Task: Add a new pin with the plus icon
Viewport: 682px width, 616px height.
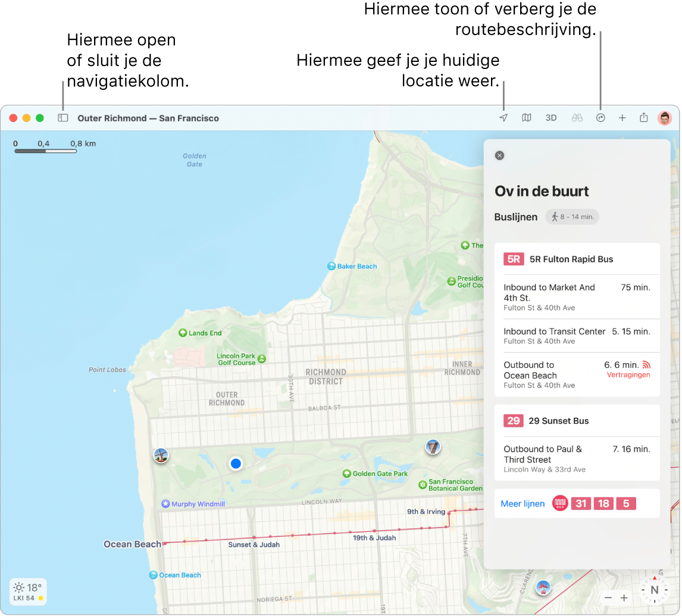Action: click(x=622, y=118)
